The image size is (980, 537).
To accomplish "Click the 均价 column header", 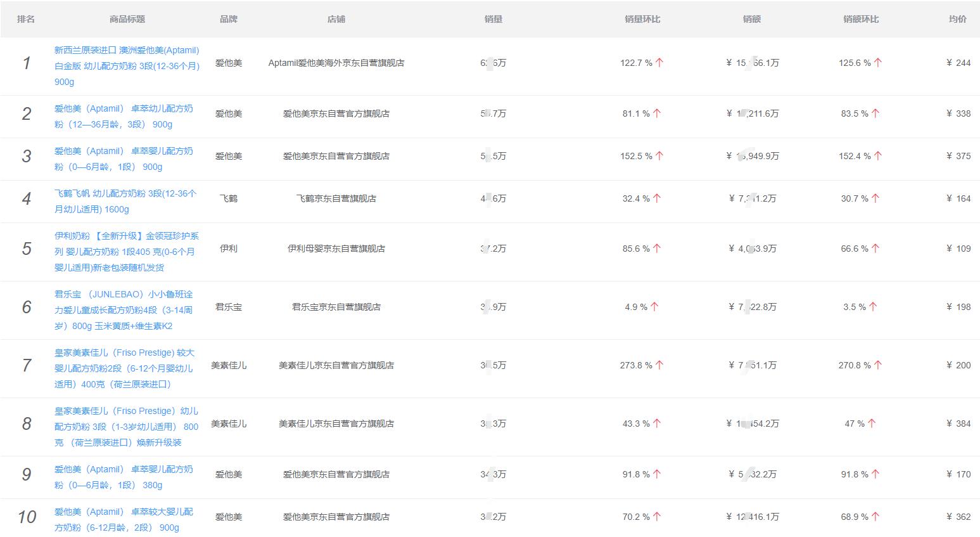I will [x=958, y=19].
